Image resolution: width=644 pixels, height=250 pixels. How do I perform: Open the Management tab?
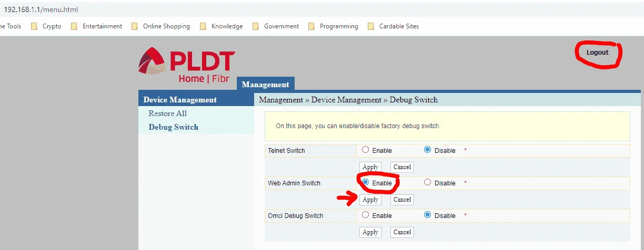pos(266,84)
